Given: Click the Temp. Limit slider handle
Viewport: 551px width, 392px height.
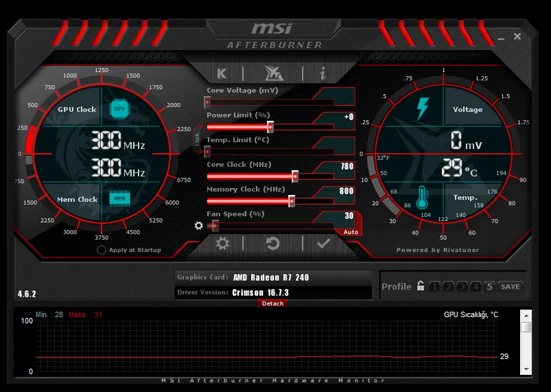Looking at the screenshot, I should (x=207, y=152).
